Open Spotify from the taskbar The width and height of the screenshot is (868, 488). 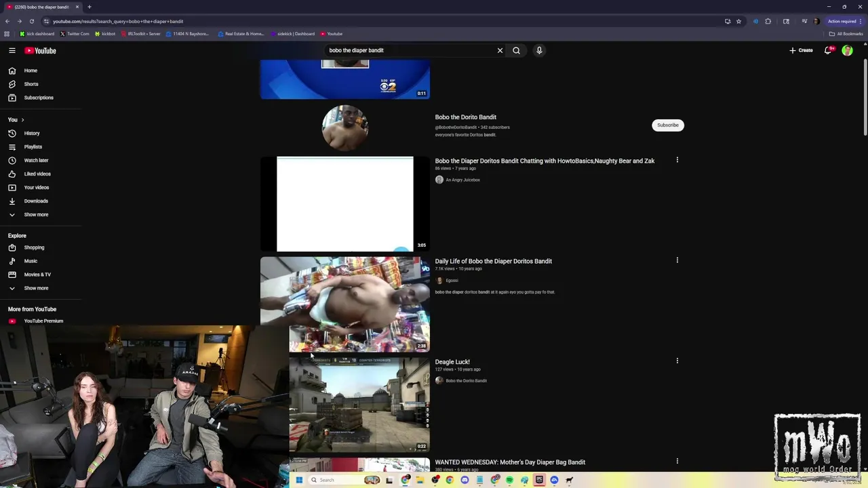pyautogui.click(x=509, y=480)
